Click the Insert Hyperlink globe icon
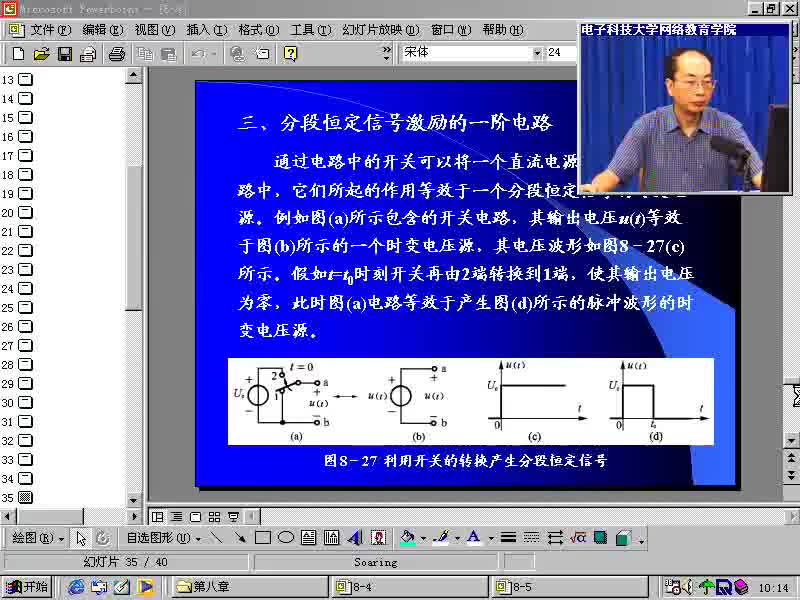The width and height of the screenshot is (800, 600). (237, 54)
